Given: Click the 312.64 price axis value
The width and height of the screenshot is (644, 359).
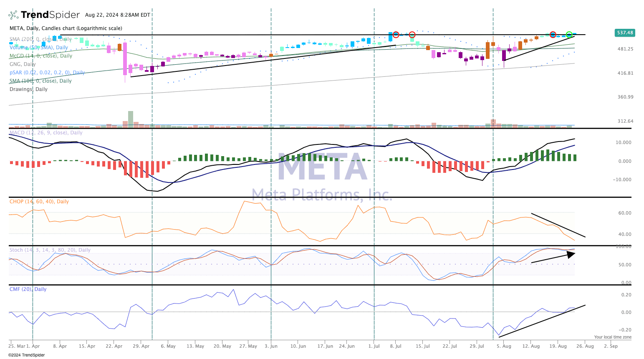Looking at the screenshot, I should [625, 121].
